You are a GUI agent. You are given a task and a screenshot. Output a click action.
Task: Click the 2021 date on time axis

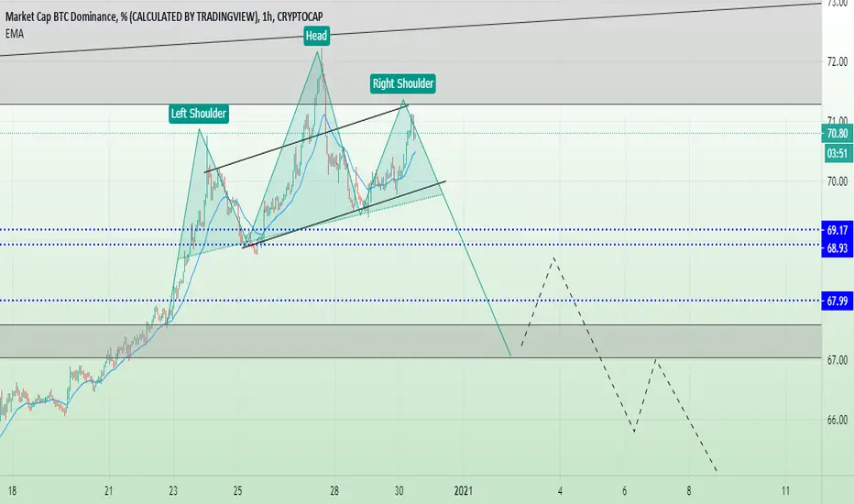tap(464, 491)
